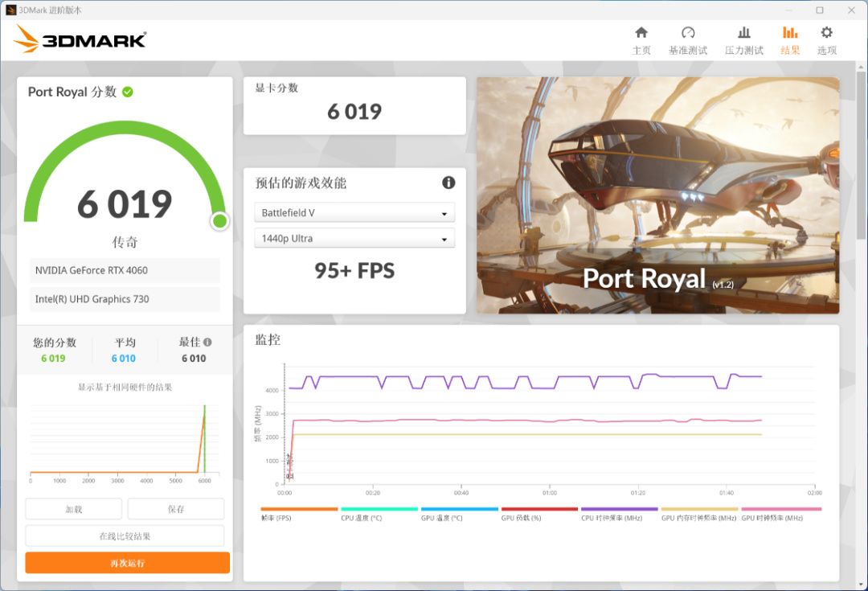Click the vertical scrollbar thumb
This screenshot has height=591, width=868.
860,155
